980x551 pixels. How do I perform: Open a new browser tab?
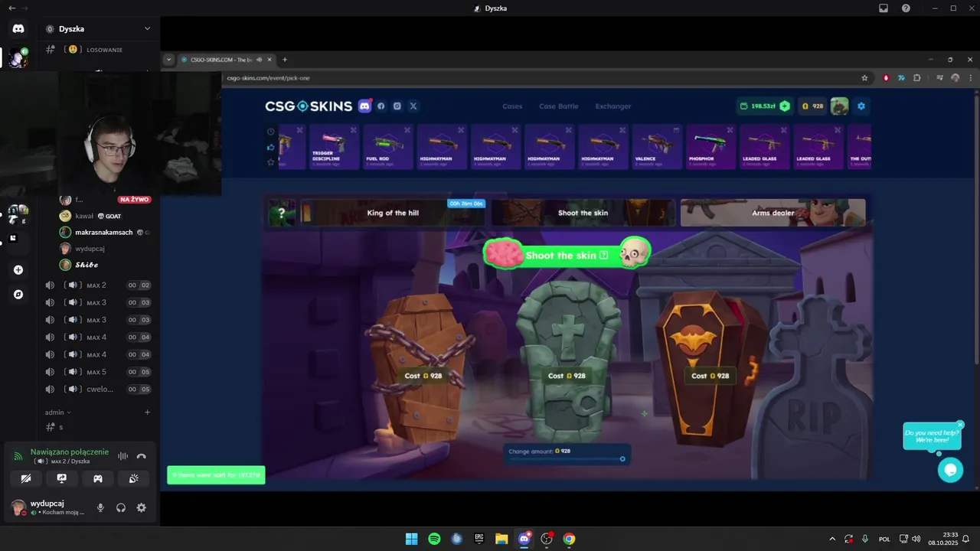click(285, 60)
